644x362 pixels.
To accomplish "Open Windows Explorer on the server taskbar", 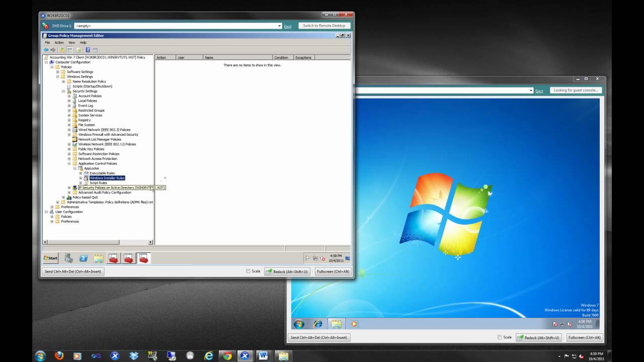I will point(99,258).
